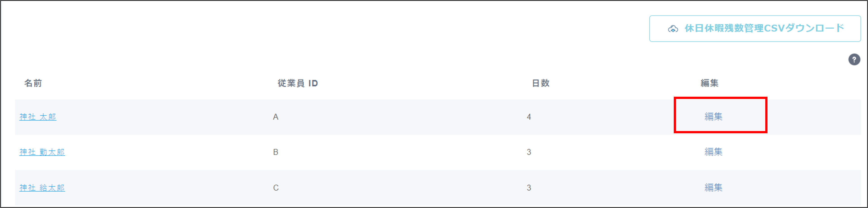The image size is (868, 208).
Task: Click the 従業員 ID column header
Action: point(297,83)
